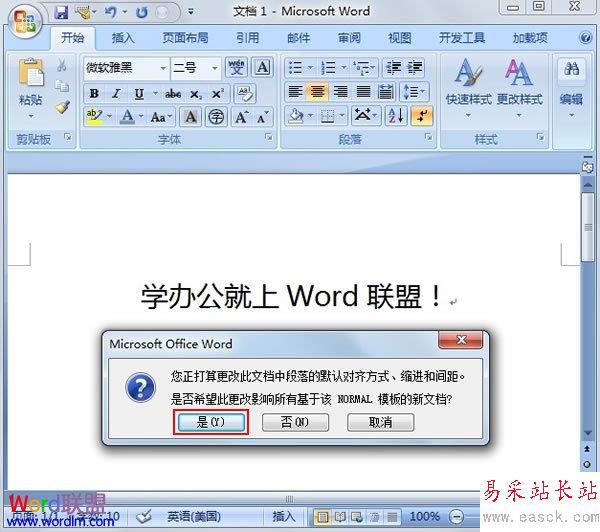Viewport: 600px width, 532px height.
Task: Open Change Case Aa menu
Action: click(161, 117)
